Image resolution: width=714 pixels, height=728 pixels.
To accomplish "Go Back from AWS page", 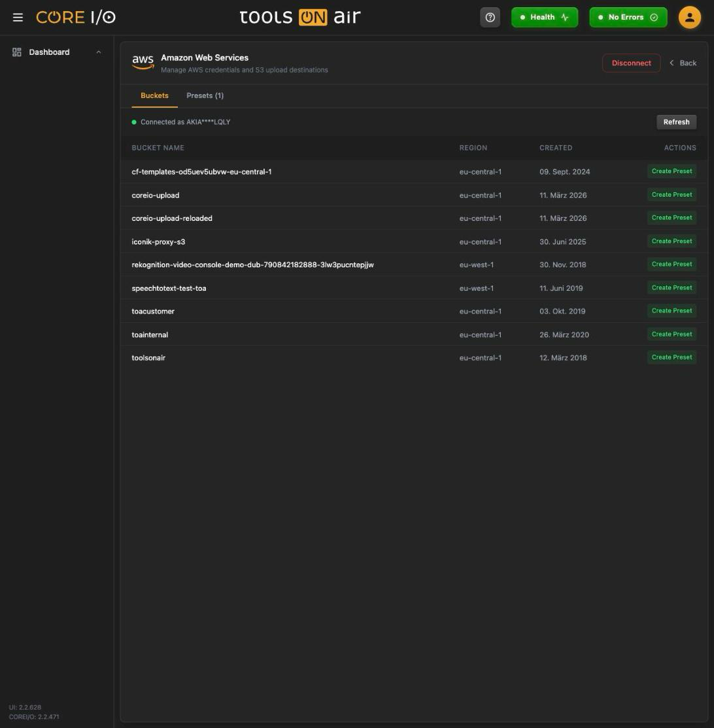I will coord(683,63).
